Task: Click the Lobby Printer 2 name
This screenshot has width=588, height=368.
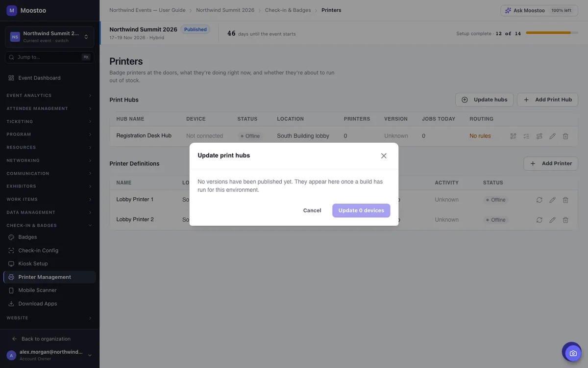Action: 135,219
